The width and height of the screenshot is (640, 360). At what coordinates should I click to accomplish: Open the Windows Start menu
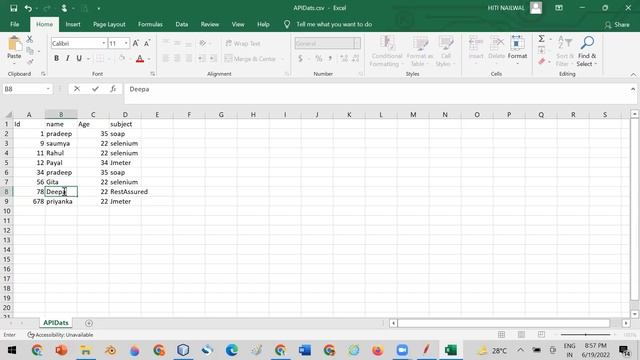click(11, 350)
